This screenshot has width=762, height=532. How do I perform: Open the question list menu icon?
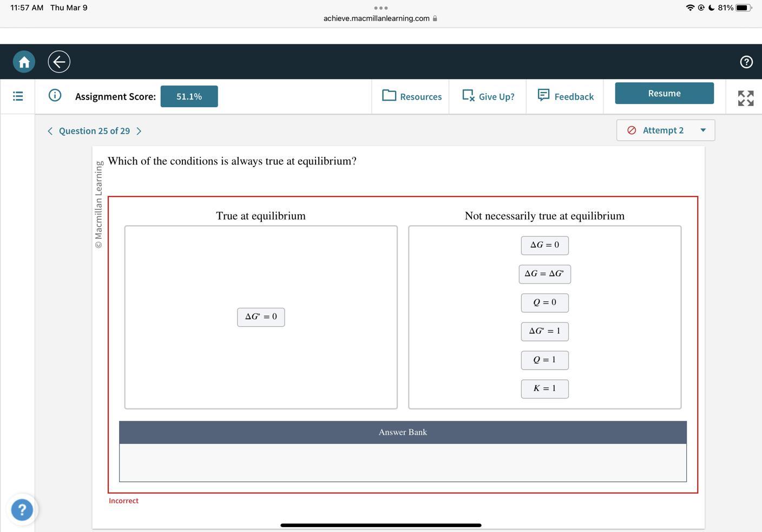point(18,96)
